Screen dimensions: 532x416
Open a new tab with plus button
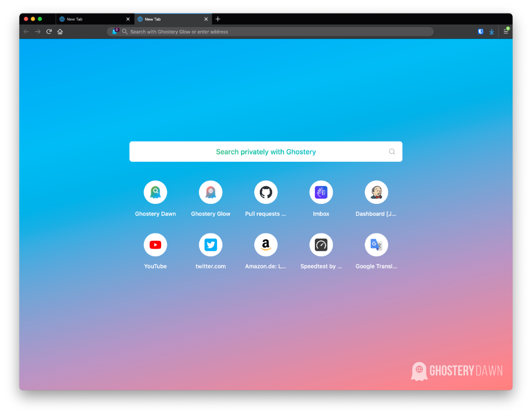pos(218,19)
